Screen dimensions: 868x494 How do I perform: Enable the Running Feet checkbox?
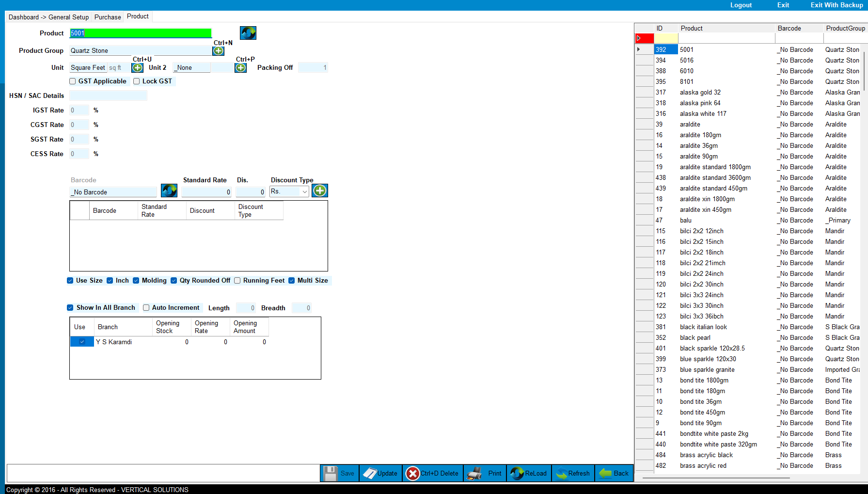(x=237, y=281)
